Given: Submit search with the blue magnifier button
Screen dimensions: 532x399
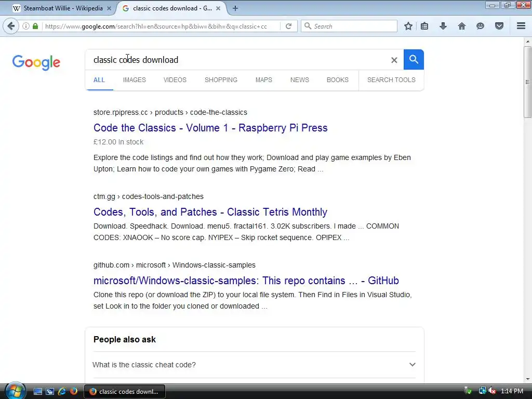Looking at the screenshot, I should (x=414, y=60).
